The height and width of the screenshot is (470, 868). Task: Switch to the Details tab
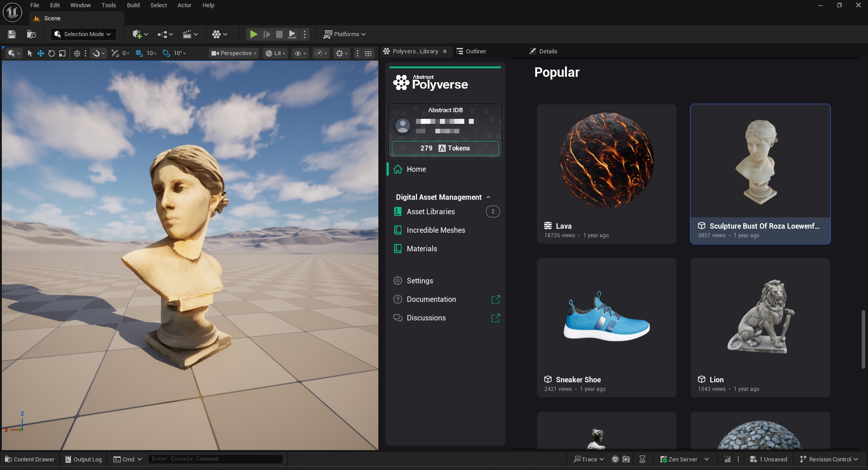tap(543, 52)
